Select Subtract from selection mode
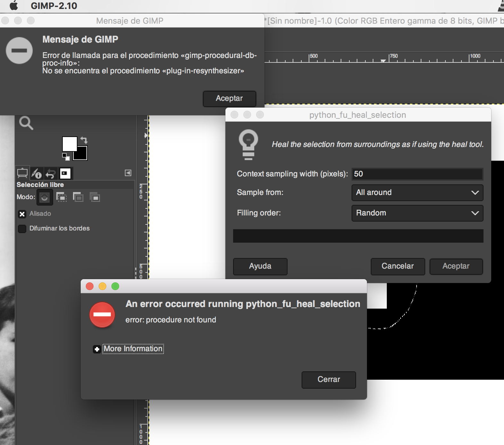 coord(78,197)
